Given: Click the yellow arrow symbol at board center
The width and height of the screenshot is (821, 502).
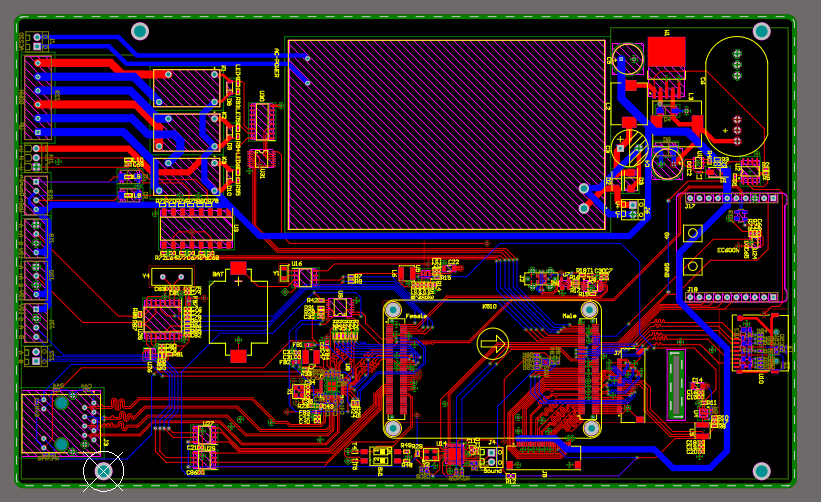Looking at the screenshot, I should (x=492, y=345).
